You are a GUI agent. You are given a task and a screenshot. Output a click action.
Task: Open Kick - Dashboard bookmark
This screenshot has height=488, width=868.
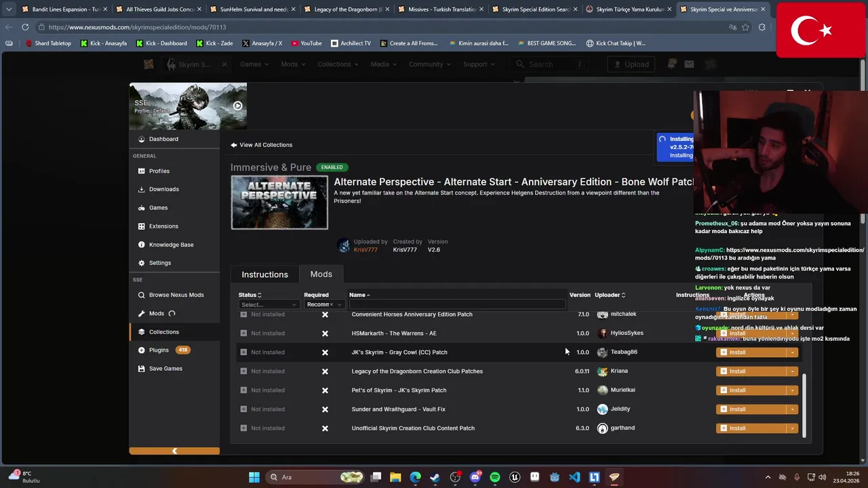click(x=161, y=43)
